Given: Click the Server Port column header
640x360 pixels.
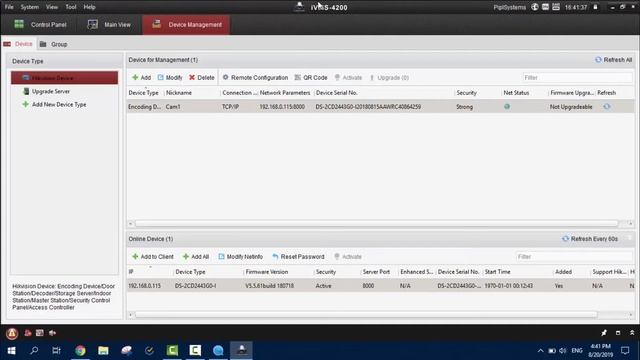Looking at the screenshot, I should (x=376, y=272).
